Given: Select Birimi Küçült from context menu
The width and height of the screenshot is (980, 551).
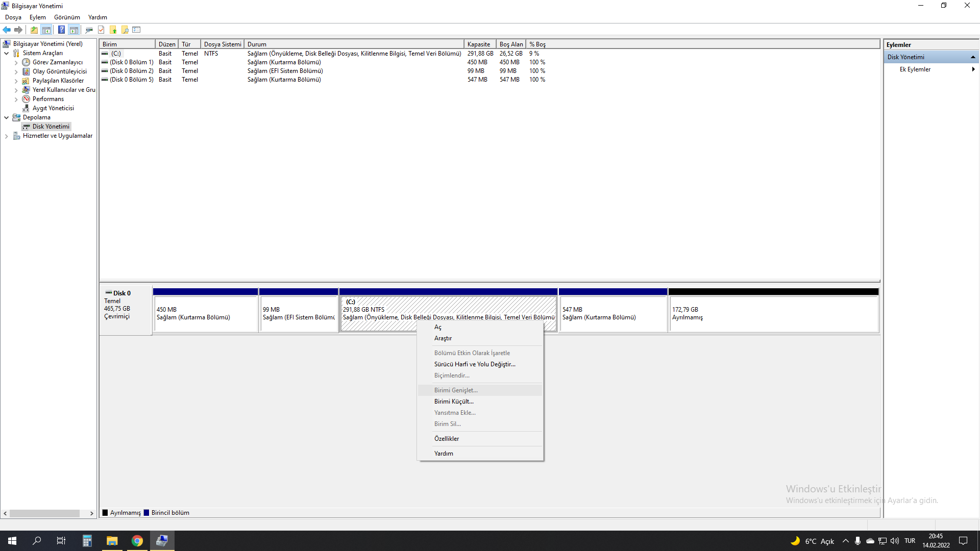Looking at the screenshot, I should pyautogui.click(x=454, y=402).
